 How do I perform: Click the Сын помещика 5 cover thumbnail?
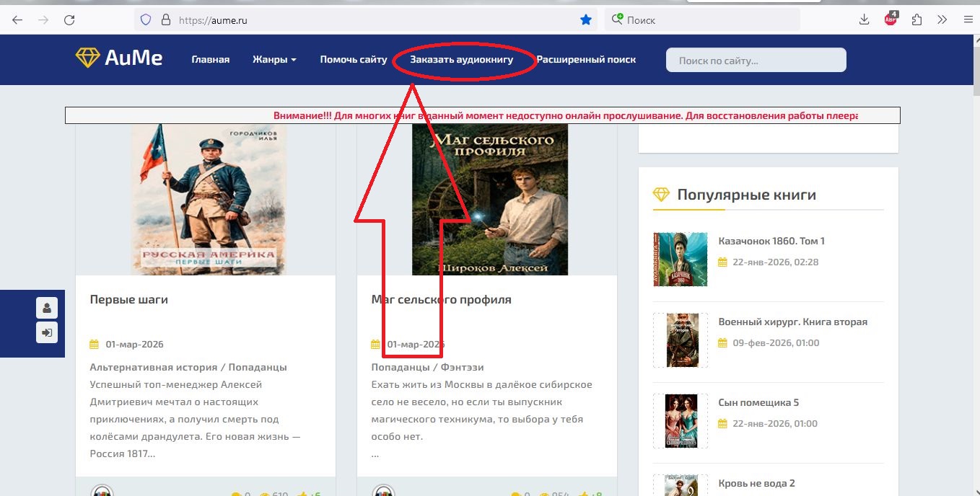681,421
